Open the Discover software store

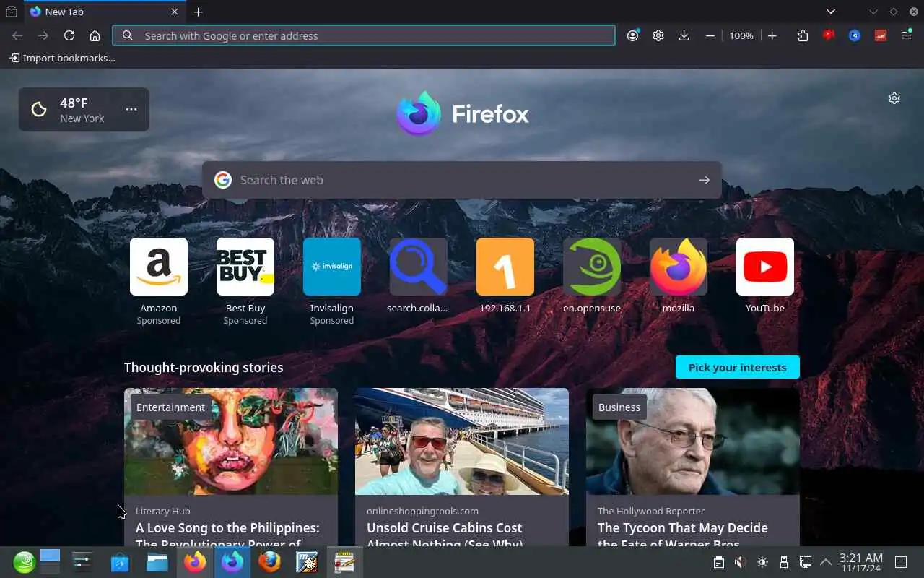coord(120,562)
